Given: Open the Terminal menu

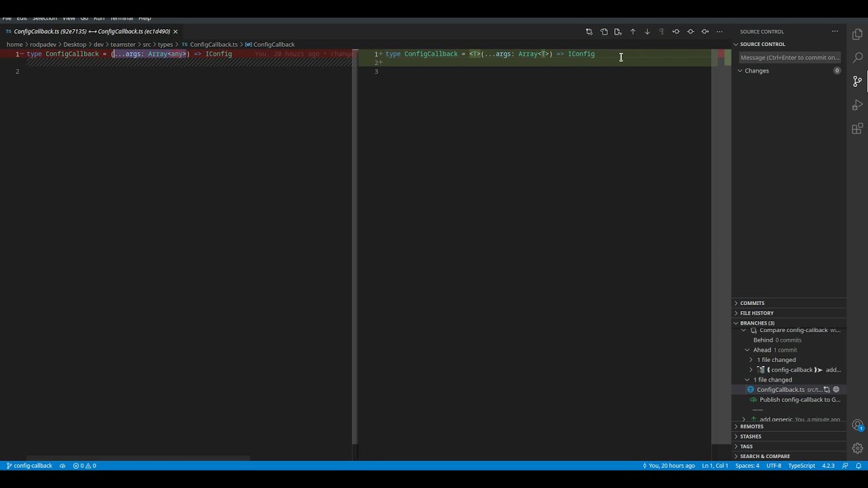Looking at the screenshot, I should point(121,18).
